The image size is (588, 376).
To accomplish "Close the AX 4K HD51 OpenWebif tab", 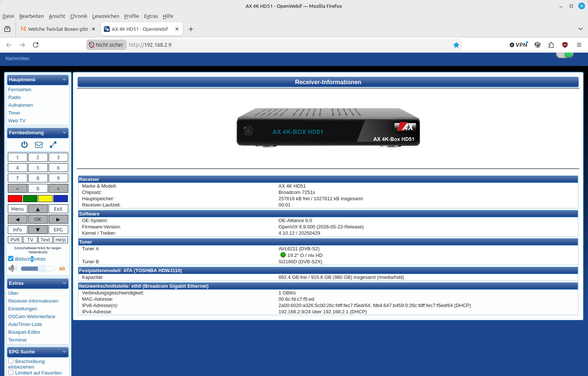I will [177, 29].
